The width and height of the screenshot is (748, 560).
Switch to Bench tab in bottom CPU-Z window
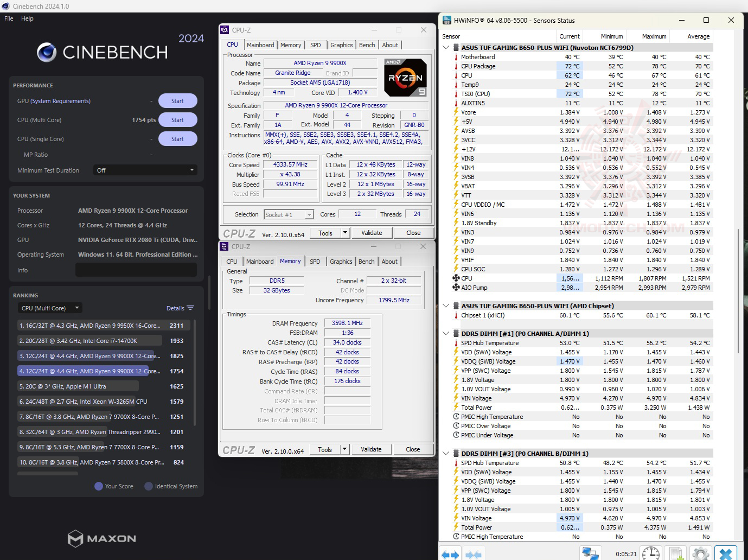coord(367,262)
